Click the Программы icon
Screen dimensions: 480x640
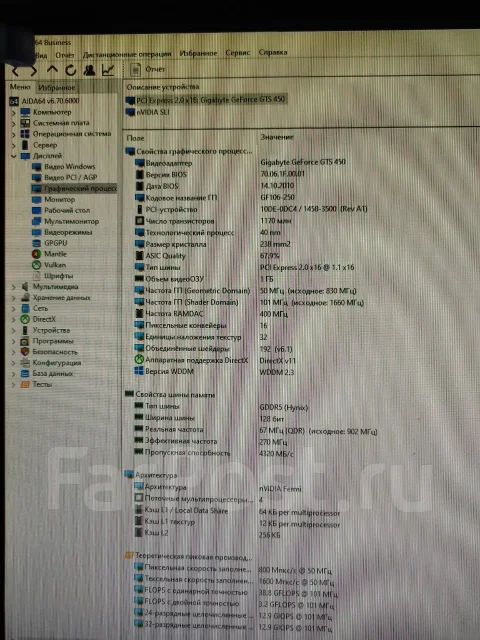25,341
